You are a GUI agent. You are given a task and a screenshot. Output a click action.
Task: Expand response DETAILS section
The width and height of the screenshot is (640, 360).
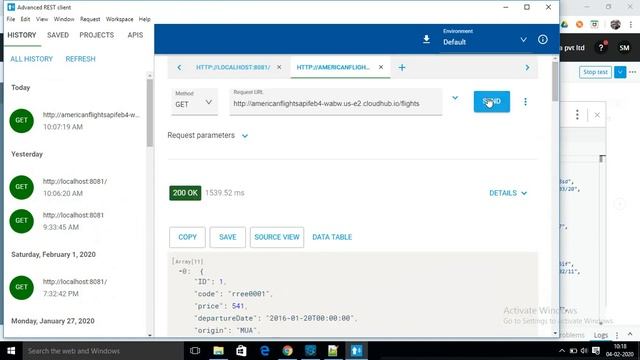[x=508, y=193]
